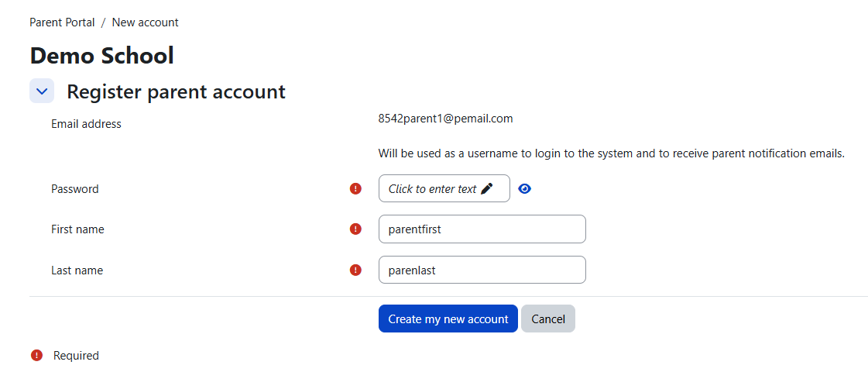Screen dimensions: 868x372
Task: Click the Create my new account button
Action: coord(448,319)
